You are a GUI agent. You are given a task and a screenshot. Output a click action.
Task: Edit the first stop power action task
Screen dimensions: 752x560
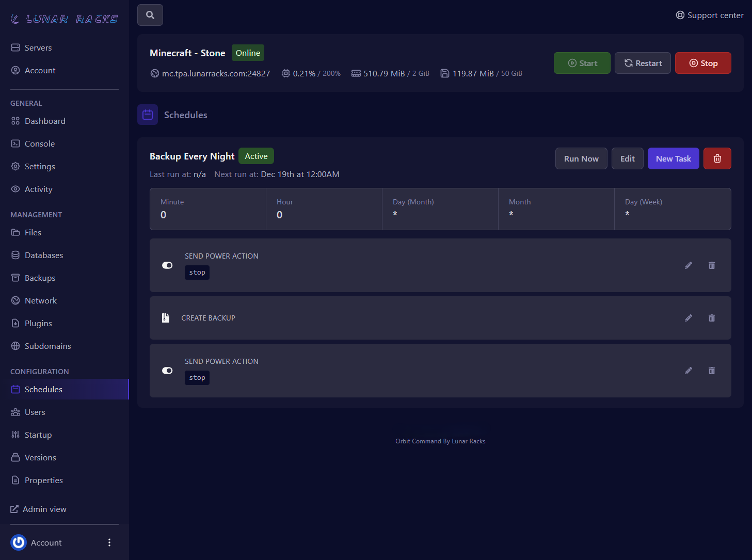tap(688, 265)
